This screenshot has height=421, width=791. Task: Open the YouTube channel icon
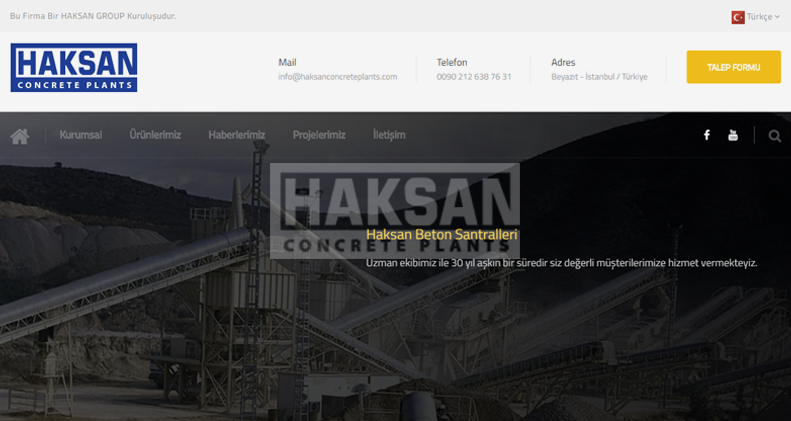point(733,135)
